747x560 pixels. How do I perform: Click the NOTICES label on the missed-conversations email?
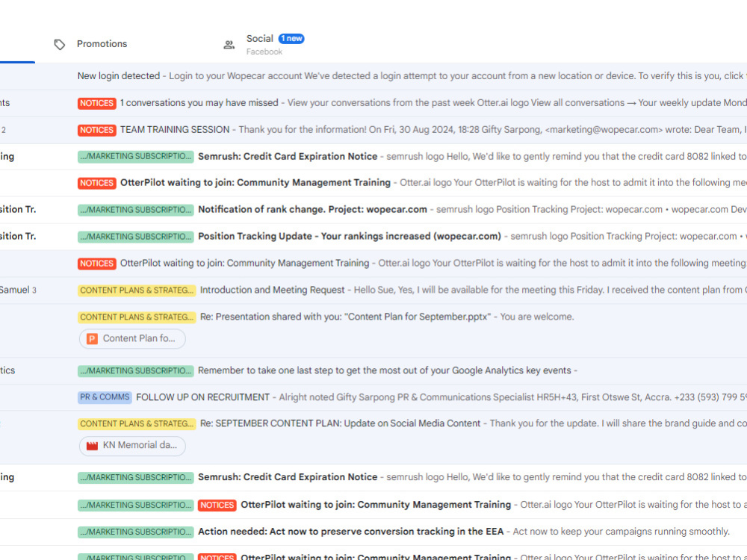pos(96,103)
